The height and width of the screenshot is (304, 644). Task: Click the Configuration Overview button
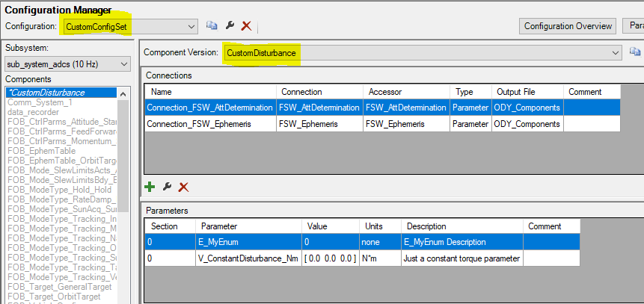click(x=568, y=26)
